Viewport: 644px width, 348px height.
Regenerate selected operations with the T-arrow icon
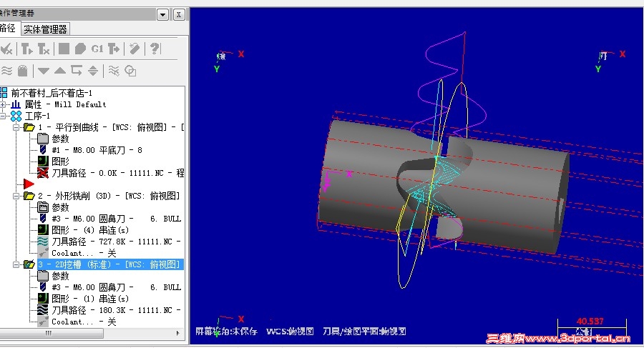click(27, 49)
